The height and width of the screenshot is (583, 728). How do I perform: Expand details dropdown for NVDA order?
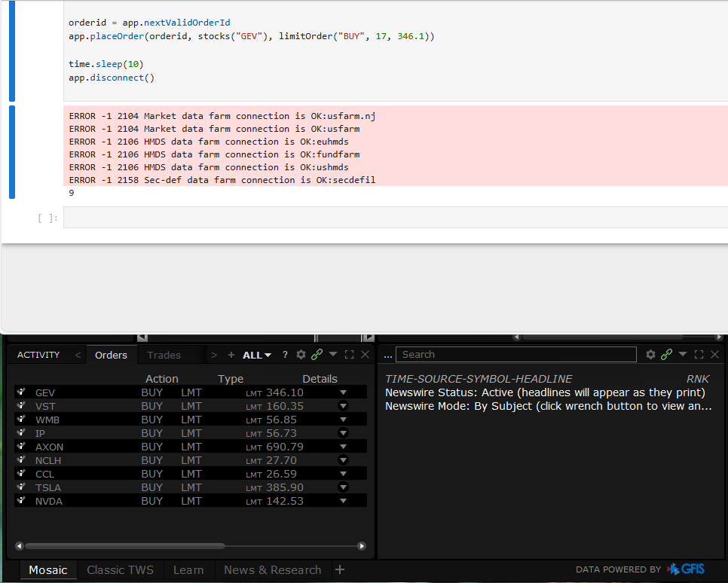343,501
